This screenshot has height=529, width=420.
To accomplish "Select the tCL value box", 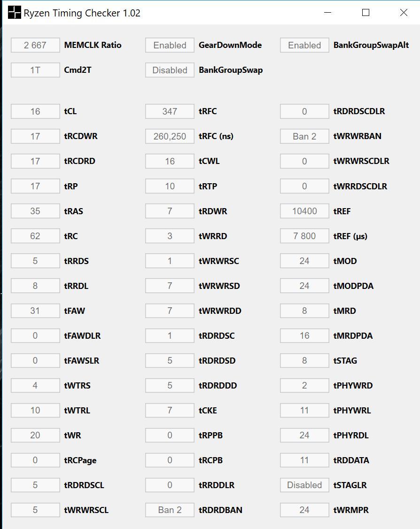I will pos(35,111).
